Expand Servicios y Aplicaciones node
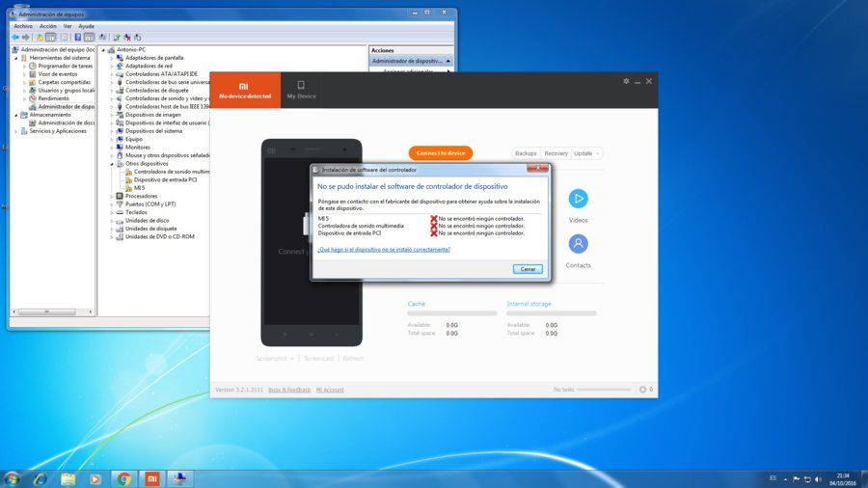Image resolution: width=868 pixels, height=488 pixels. (16, 131)
